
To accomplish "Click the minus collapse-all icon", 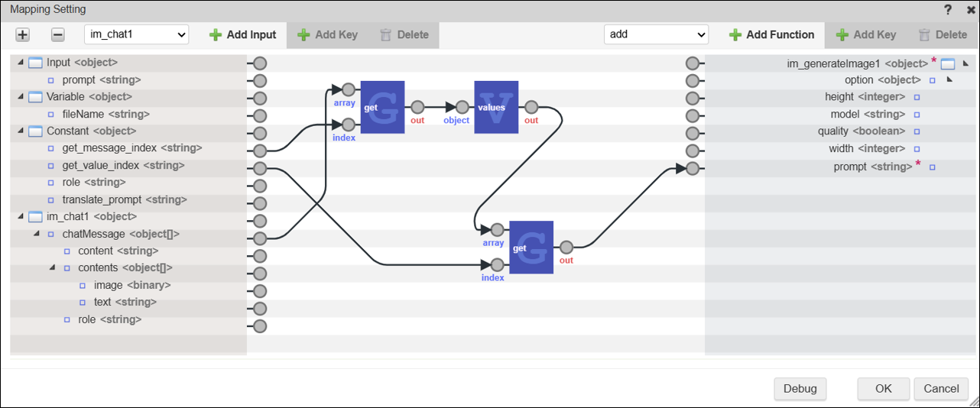I will 58,34.
